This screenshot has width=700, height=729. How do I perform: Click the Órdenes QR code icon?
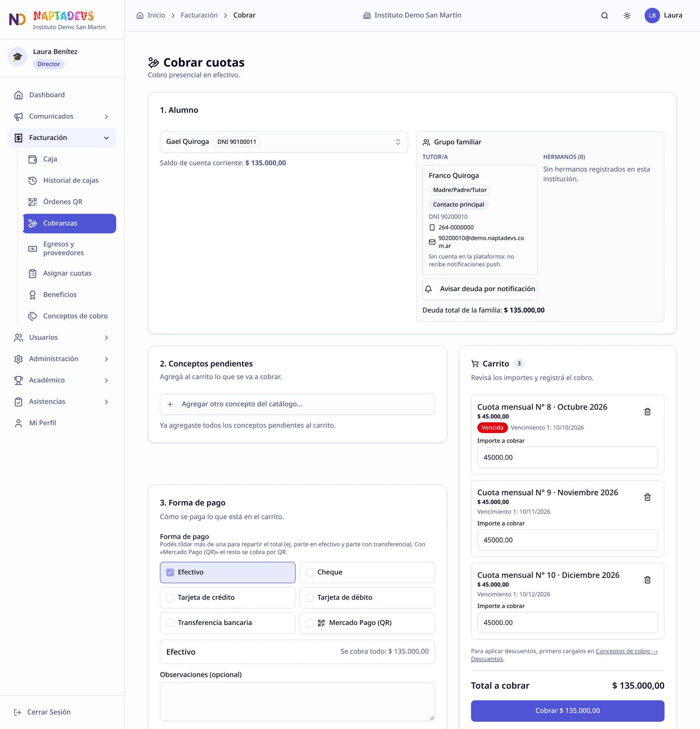tap(33, 202)
